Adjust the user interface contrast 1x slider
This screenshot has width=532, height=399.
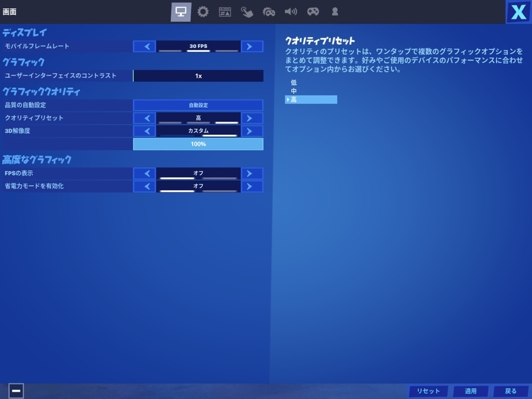pos(198,76)
